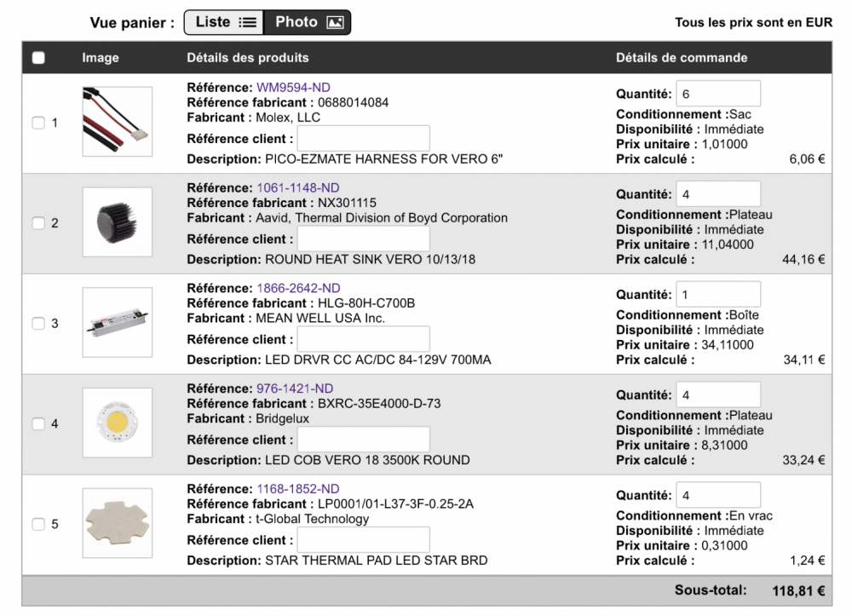Click customer reference field for t-Global item

click(x=364, y=540)
